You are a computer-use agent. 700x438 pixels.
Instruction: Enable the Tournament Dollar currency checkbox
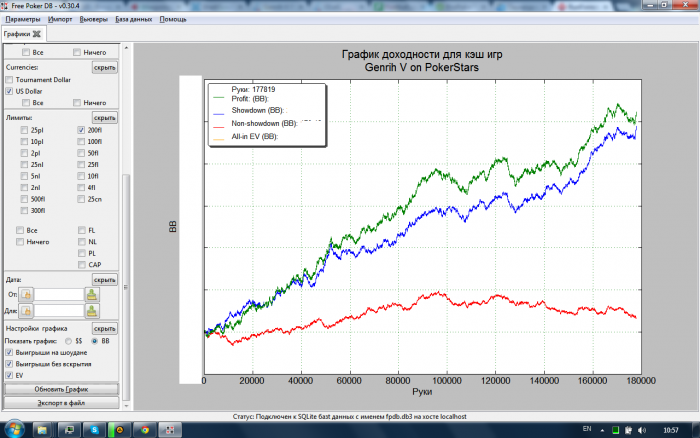tap(9, 79)
